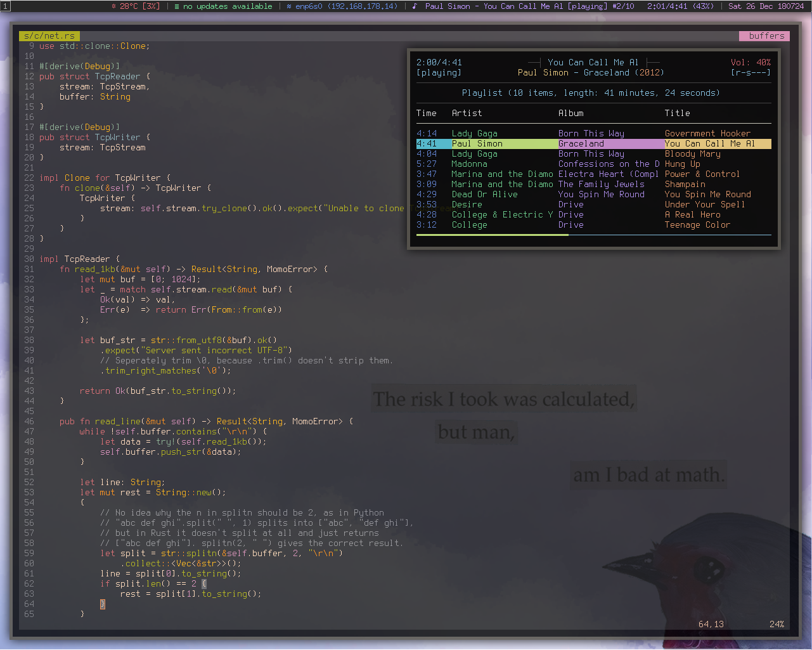Select workspace 1 indicator in top bar

coord(6,6)
